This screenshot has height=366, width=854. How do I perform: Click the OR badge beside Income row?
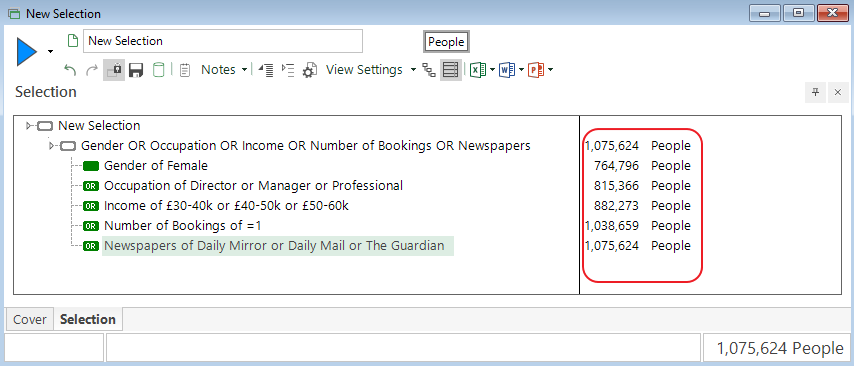pyautogui.click(x=91, y=206)
